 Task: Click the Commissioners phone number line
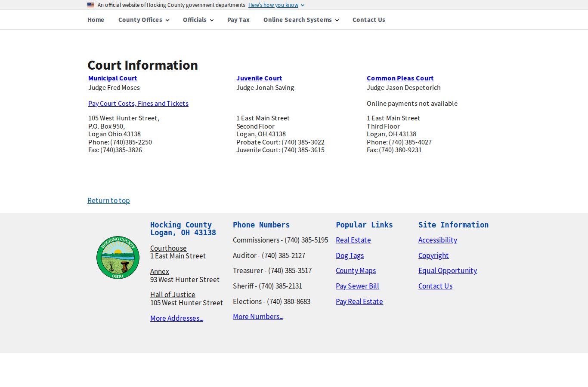click(281, 240)
